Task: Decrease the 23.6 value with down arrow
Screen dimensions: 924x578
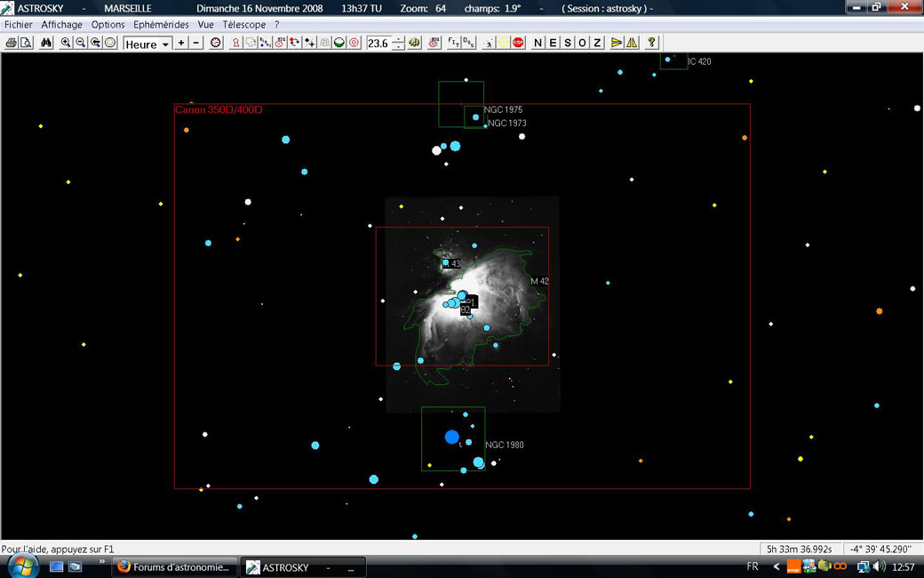Action: [398, 46]
